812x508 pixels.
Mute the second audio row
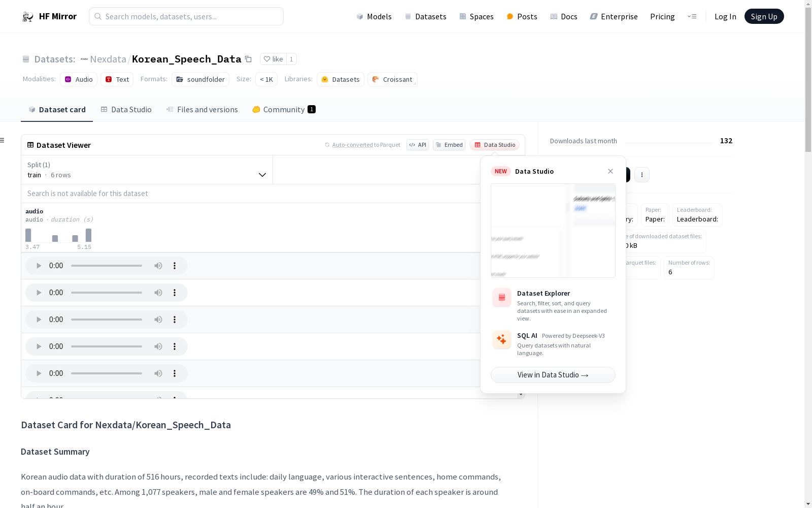[158, 293]
